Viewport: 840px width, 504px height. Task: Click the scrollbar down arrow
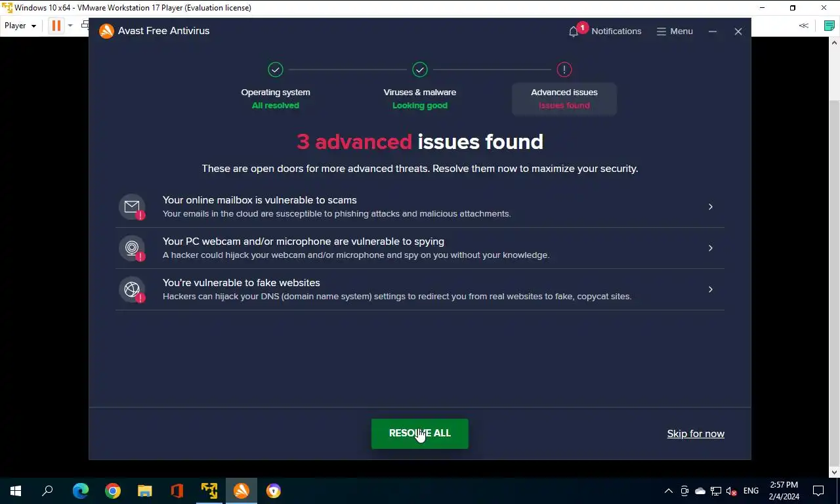835,472
